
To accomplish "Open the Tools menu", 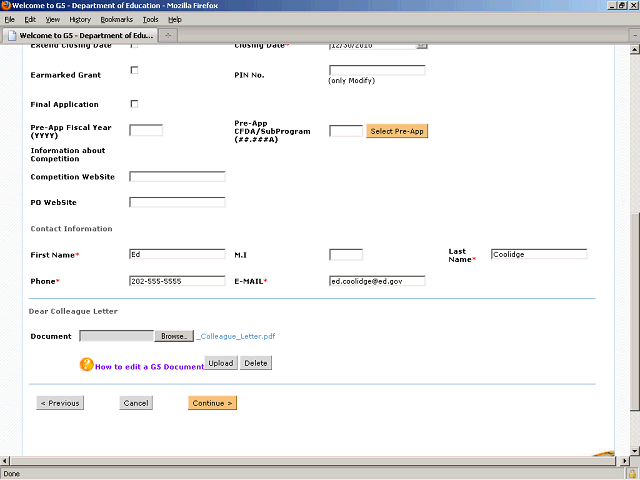I will [151, 20].
